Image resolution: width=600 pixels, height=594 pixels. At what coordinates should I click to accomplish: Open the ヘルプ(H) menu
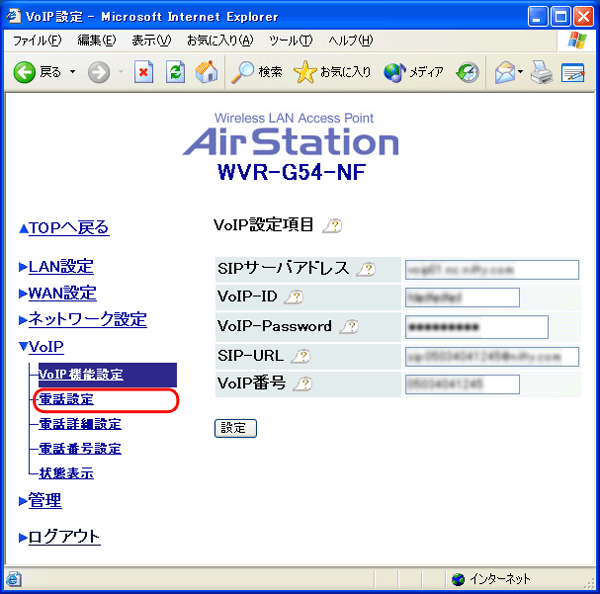[351, 40]
